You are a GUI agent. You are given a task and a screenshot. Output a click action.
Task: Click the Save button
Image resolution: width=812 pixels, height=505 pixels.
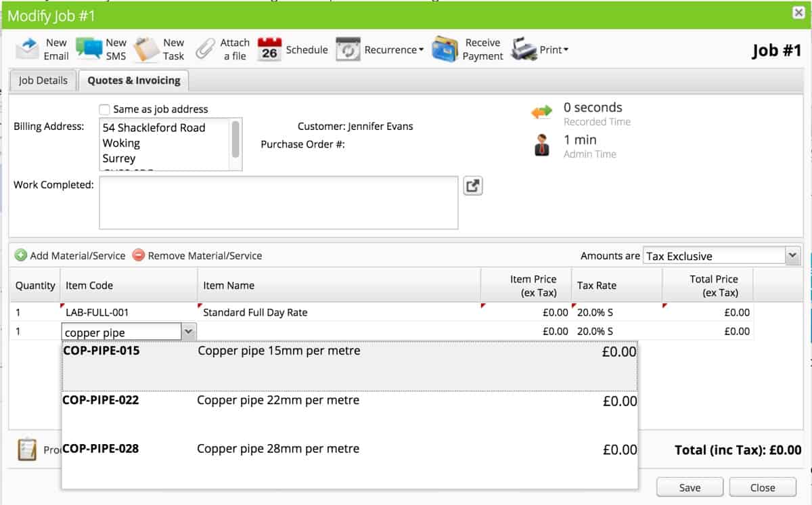(690, 487)
